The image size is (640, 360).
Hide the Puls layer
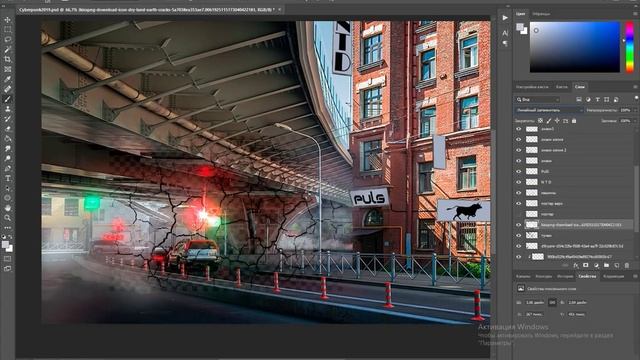(x=519, y=171)
